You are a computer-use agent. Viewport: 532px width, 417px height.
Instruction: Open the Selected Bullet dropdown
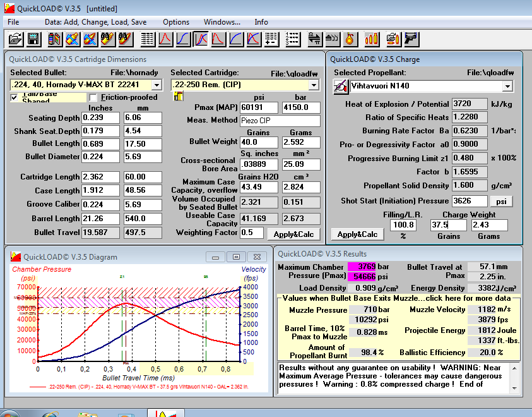pyautogui.click(x=157, y=85)
